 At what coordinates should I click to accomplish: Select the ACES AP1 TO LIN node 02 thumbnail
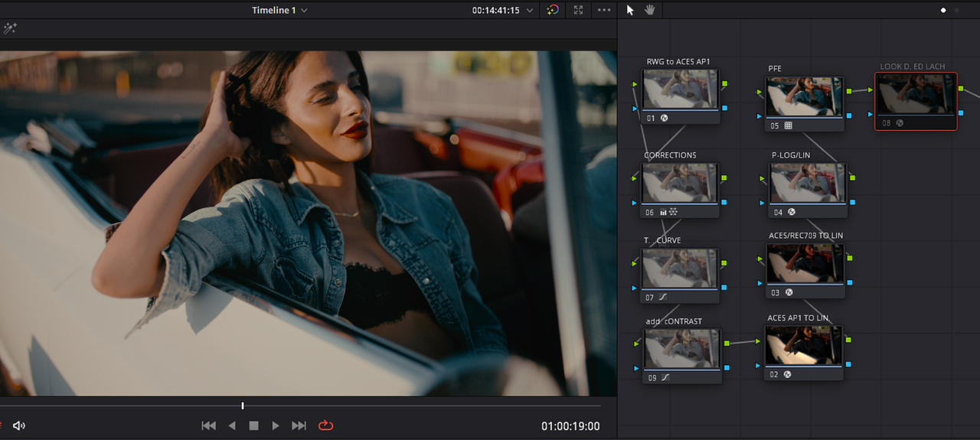[804, 345]
